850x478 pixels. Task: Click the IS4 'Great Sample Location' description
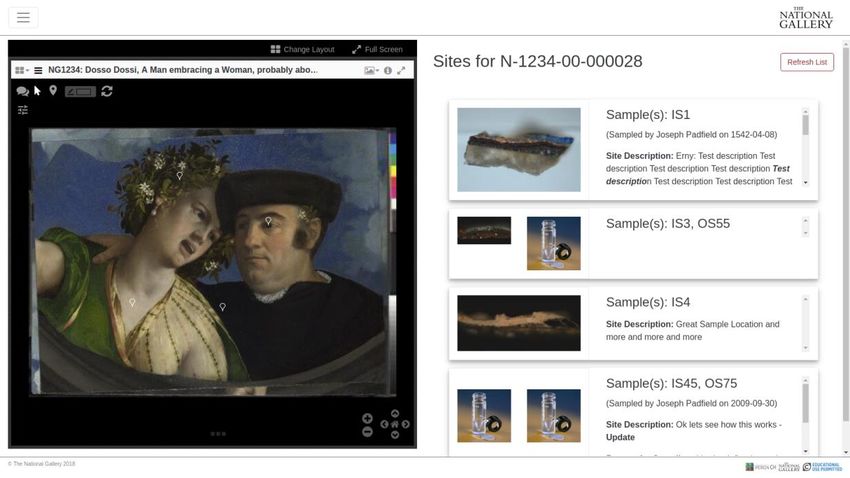coord(693,331)
